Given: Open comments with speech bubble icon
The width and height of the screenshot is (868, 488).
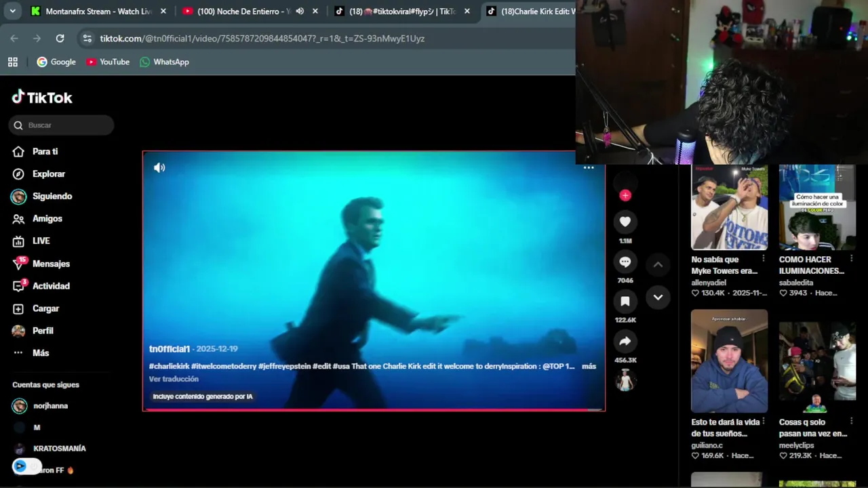Looking at the screenshot, I should (x=625, y=262).
